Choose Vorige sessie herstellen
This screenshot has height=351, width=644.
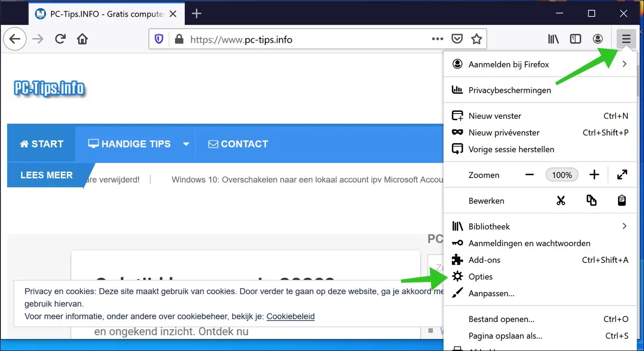point(540,149)
